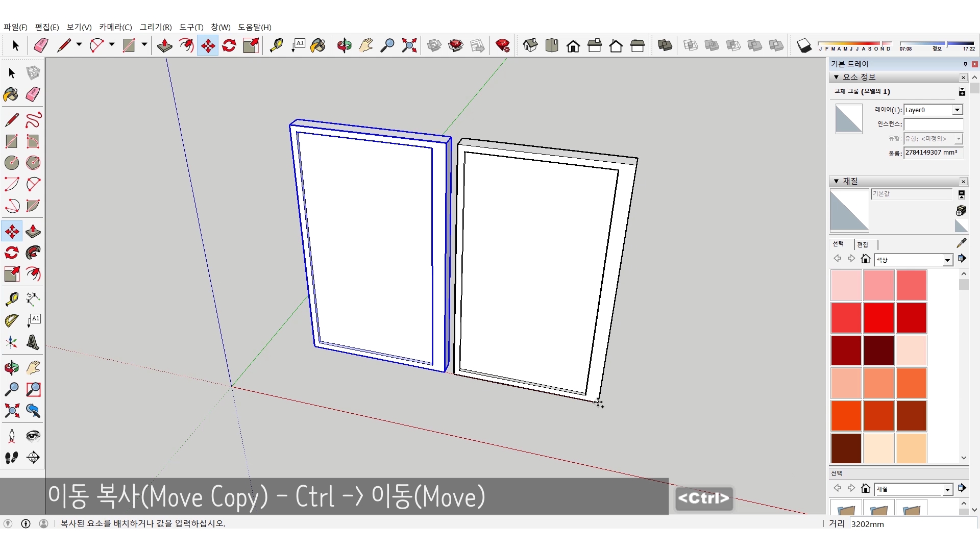Select the Tape Measure tool in the top toolbar

[276, 45]
